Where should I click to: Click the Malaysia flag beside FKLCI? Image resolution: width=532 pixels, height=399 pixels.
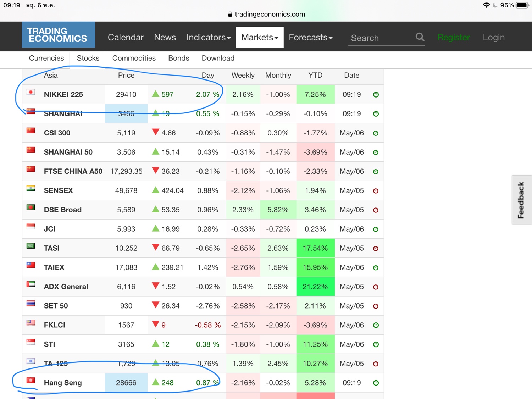pyautogui.click(x=31, y=322)
